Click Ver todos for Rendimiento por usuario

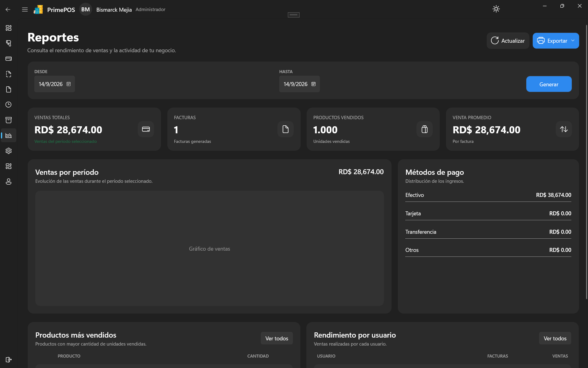point(555,338)
